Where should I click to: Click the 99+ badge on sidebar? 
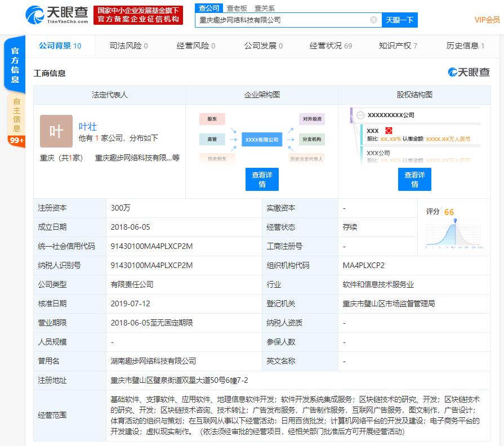[16, 140]
